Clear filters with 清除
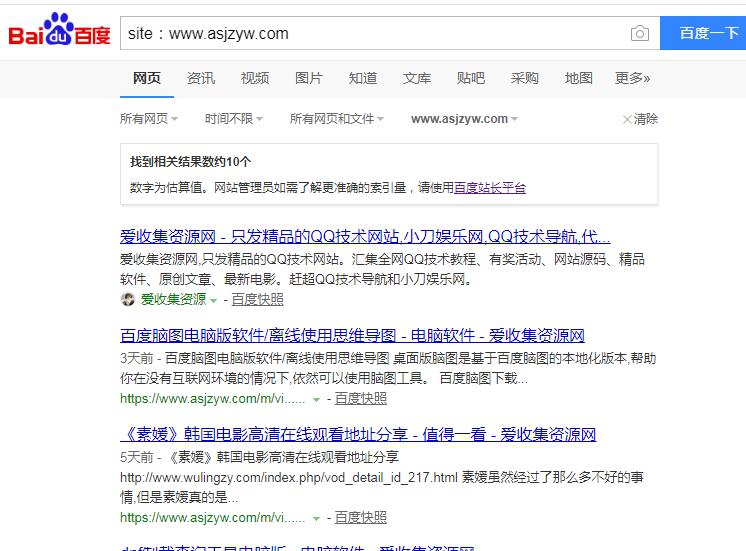746x551 pixels. coord(640,118)
